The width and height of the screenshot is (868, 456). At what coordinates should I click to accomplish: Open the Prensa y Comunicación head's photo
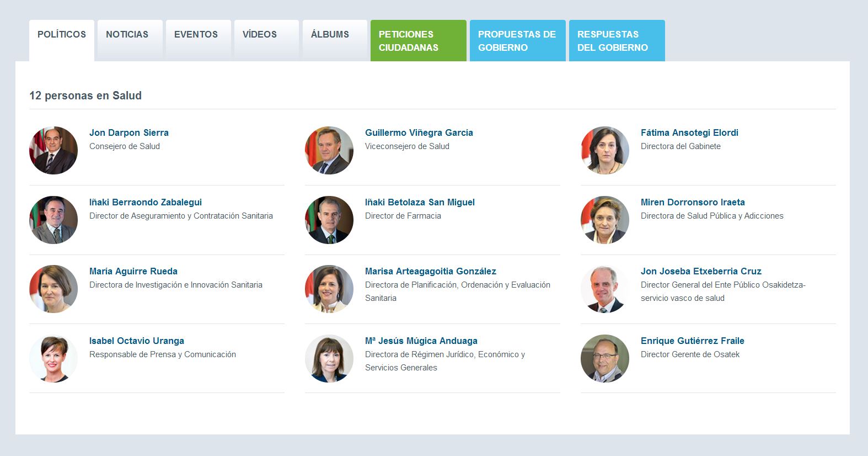(53, 358)
